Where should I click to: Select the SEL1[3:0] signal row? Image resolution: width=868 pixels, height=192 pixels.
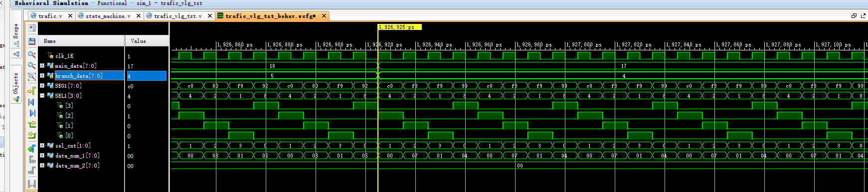click(68, 96)
